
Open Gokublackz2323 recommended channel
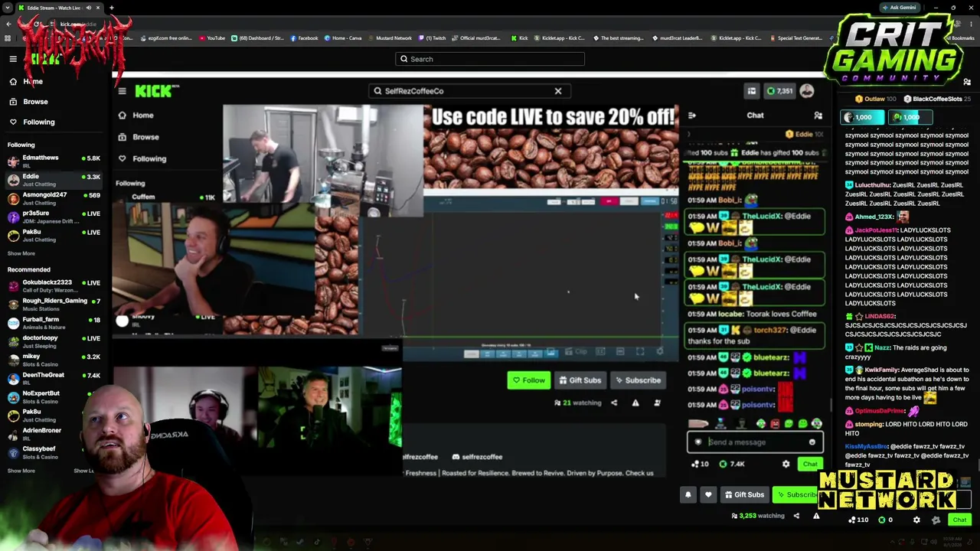[54, 286]
